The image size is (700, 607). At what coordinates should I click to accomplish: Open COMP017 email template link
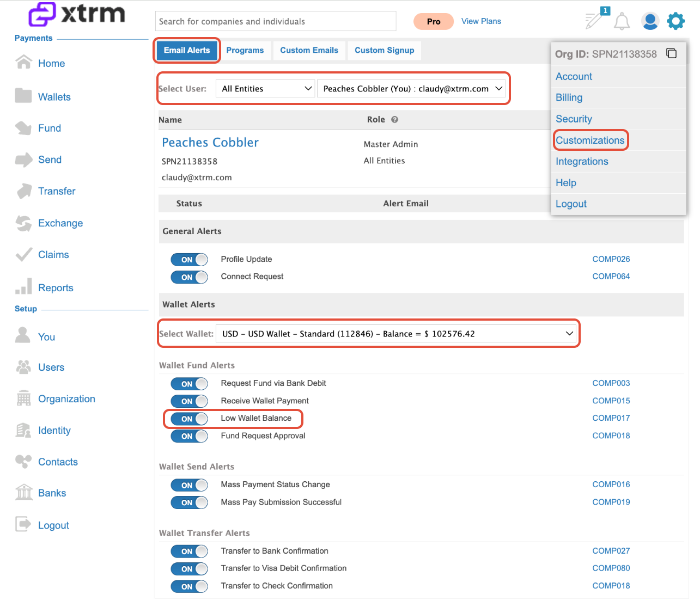611,418
